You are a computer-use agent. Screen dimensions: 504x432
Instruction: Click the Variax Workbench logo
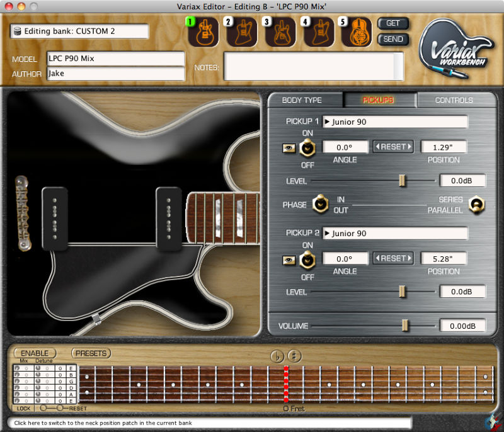click(456, 48)
